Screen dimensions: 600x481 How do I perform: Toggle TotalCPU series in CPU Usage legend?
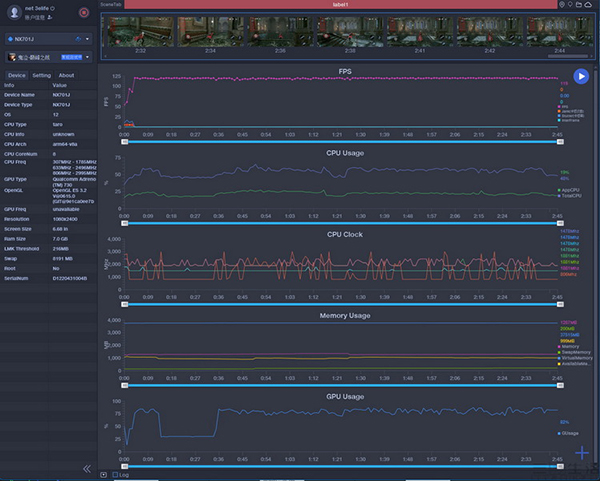coord(570,196)
